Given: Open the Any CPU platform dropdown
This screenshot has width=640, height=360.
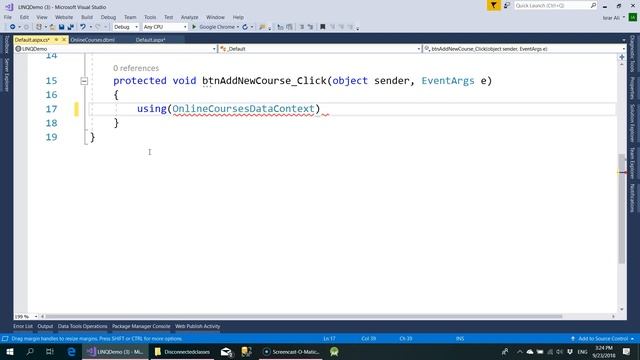Looking at the screenshot, I should point(165,27).
